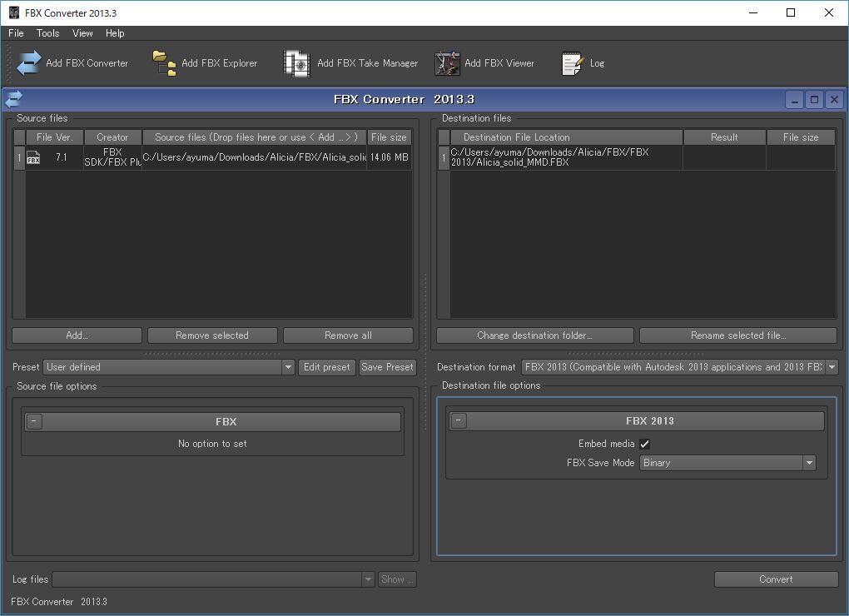The height and width of the screenshot is (616, 849).
Task: Collapse the FBX 2013 destination options section
Action: click(459, 420)
